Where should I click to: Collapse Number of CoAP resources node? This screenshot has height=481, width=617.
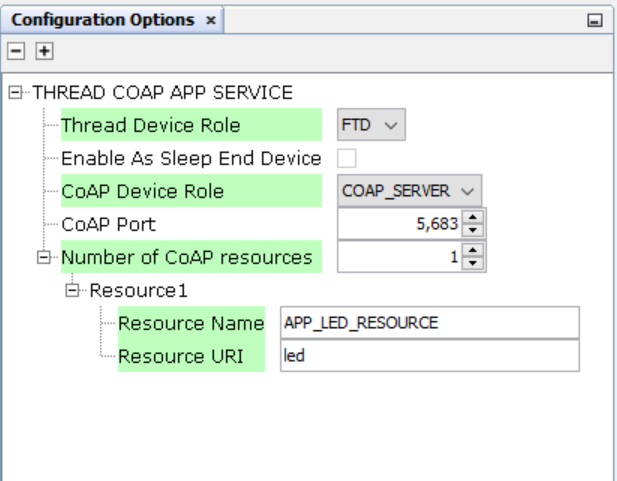coord(44,257)
